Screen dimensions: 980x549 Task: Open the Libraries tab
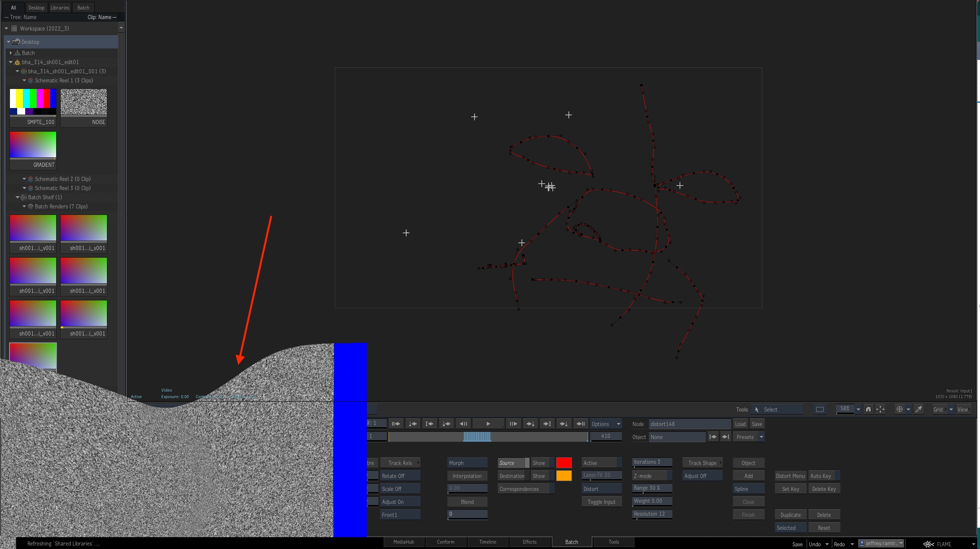60,8
